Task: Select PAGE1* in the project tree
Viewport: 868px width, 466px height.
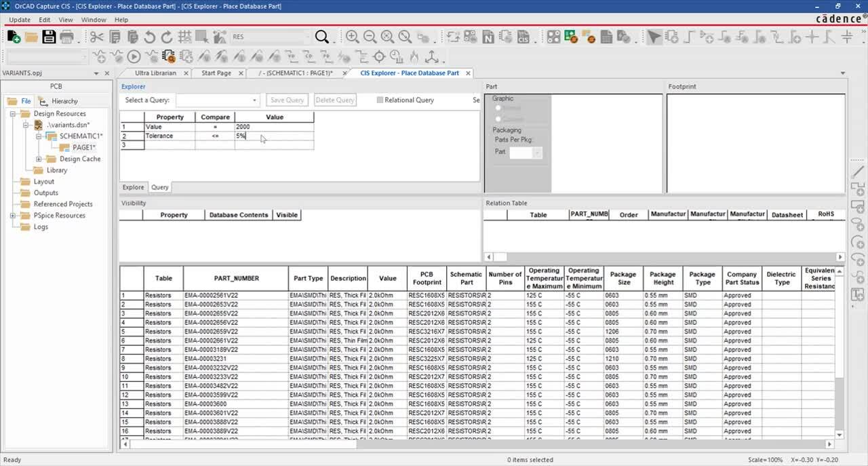Action: tap(84, 148)
